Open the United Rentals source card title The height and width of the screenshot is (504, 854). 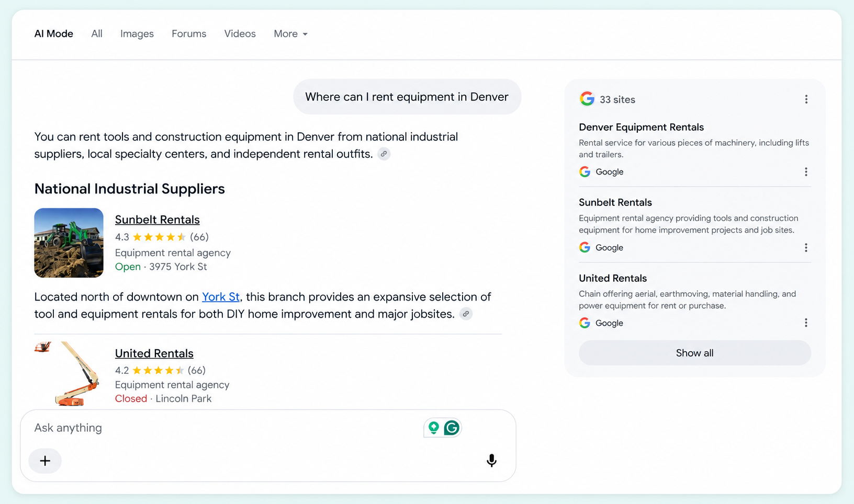[x=613, y=278]
